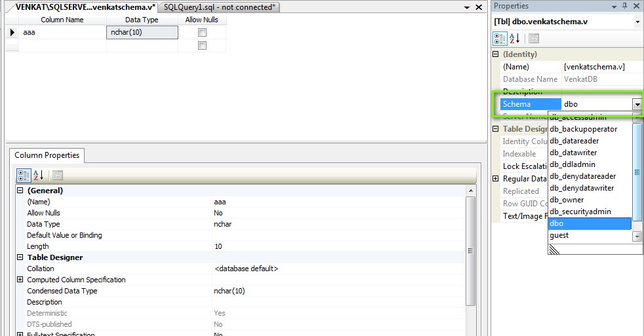Click the Length value 10

[339, 246]
